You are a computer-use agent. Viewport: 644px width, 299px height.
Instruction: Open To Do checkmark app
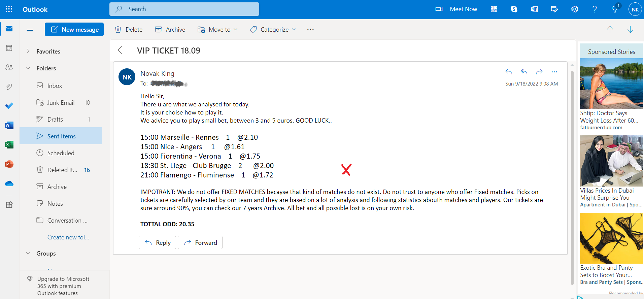click(9, 106)
